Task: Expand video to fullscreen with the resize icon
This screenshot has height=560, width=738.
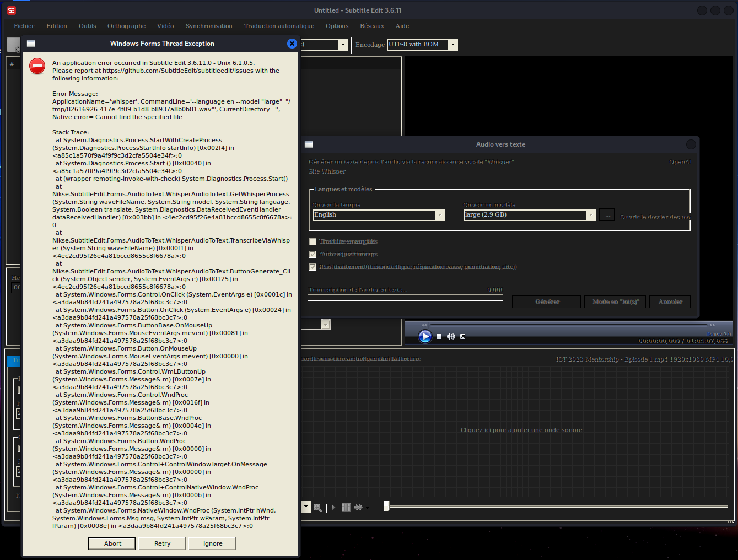Action: click(x=462, y=336)
